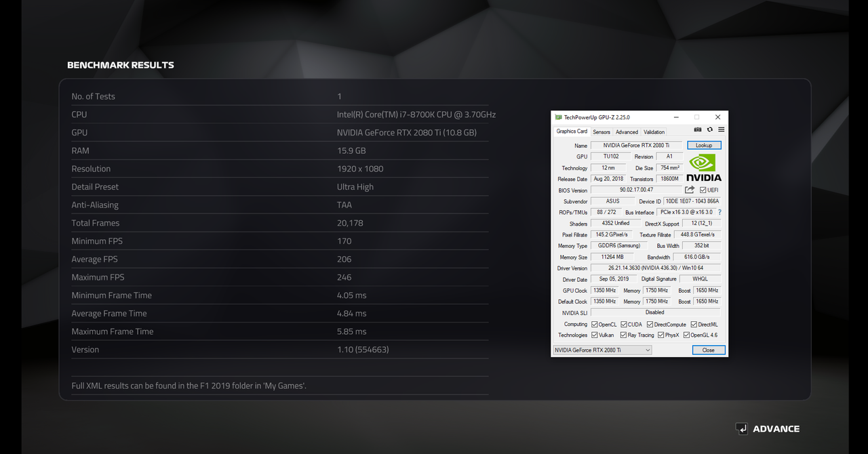Click the Driver Version field
This screenshot has width=868, height=454.
pos(656,268)
